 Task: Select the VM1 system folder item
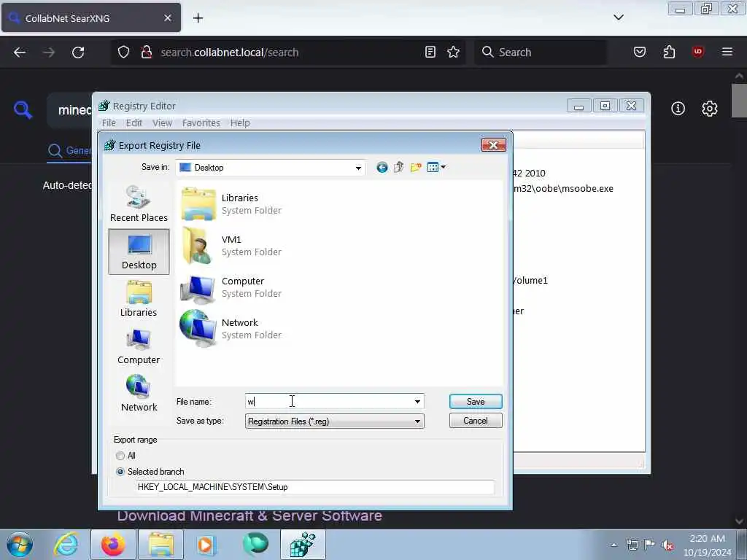pyautogui.click(x=231, y=245)
